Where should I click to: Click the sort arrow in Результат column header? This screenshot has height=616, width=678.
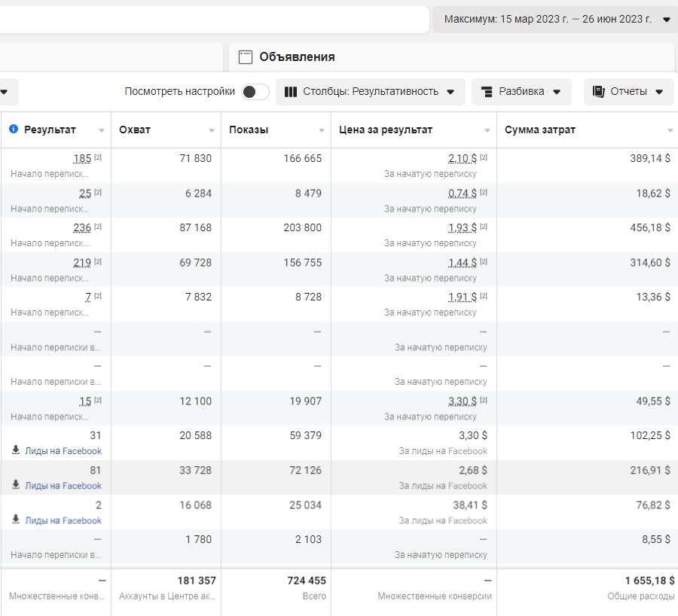pos(102,130)
